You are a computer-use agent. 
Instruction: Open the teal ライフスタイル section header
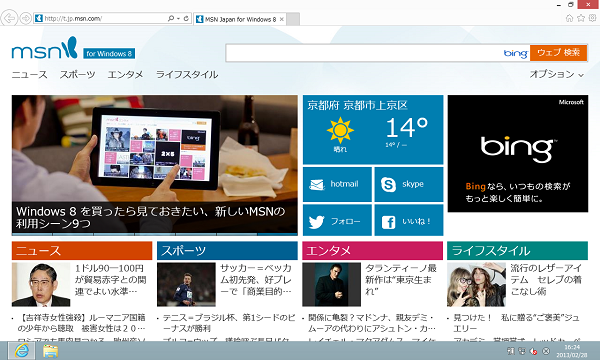[x=517, y=251]
